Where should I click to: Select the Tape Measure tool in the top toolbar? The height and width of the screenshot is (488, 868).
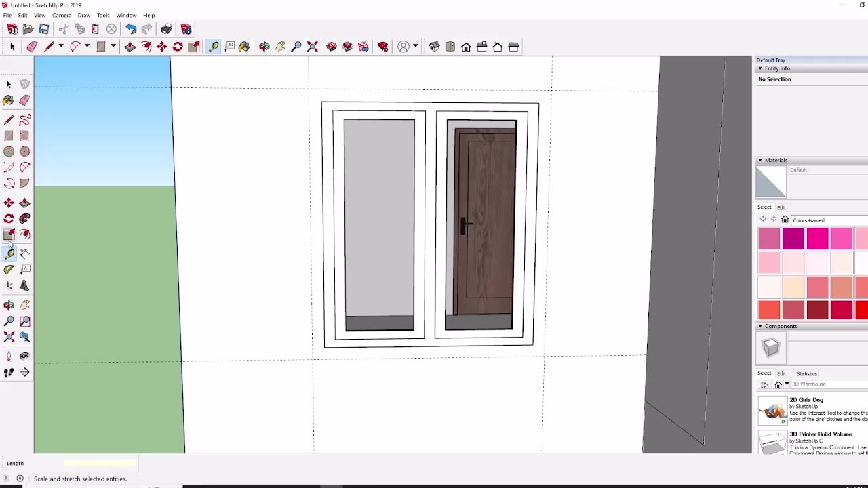tap(214, 47)
